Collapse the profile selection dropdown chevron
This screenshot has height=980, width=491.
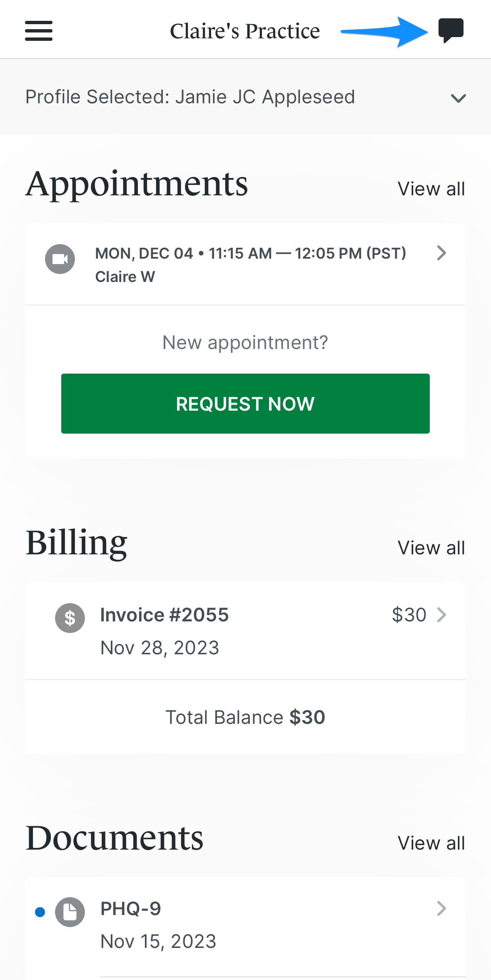pyautogui.click(x=458, y=98)
